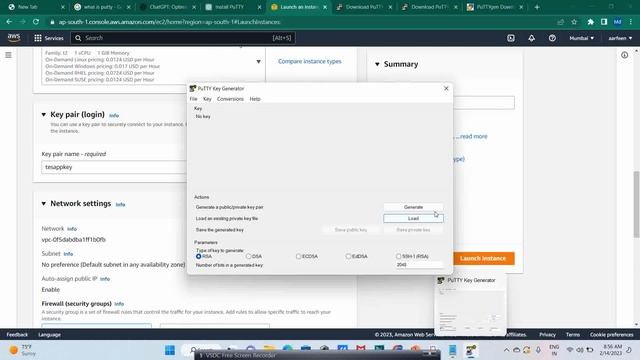
Task: Open Info link next to Key pair (login)
Action: 114,116
